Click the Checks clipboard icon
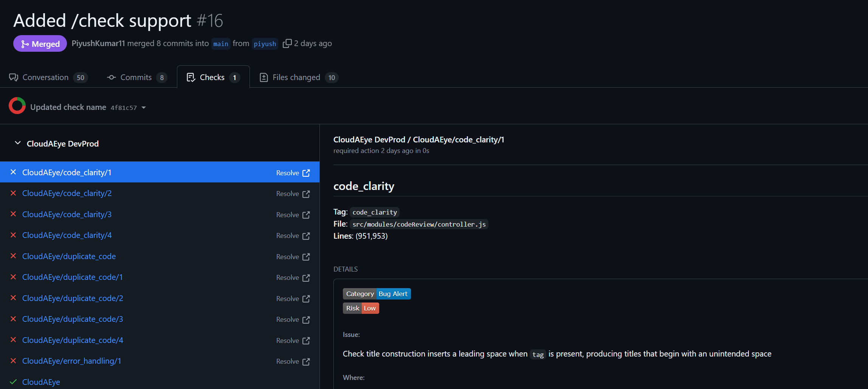Viewport: 868px width, 389px height. pos(191,77)
